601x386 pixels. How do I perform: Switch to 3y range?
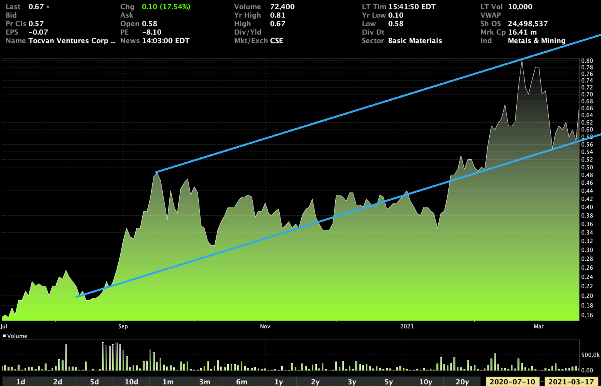[352, 382]
